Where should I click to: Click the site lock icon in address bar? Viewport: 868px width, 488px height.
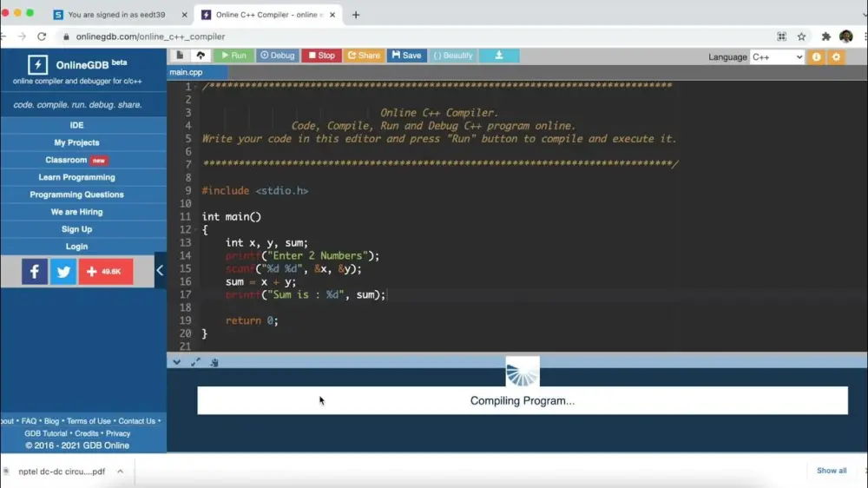click(x=66, y=36)
